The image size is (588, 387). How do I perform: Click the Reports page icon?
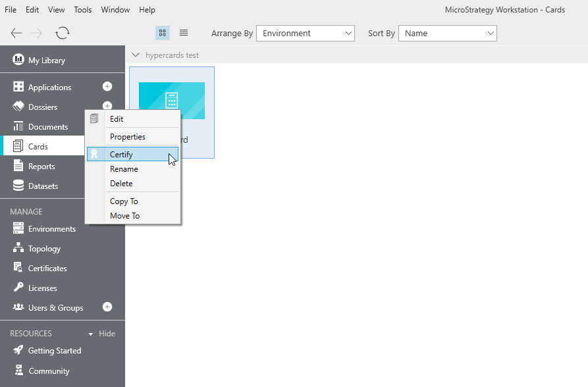(x=18, y=165)
